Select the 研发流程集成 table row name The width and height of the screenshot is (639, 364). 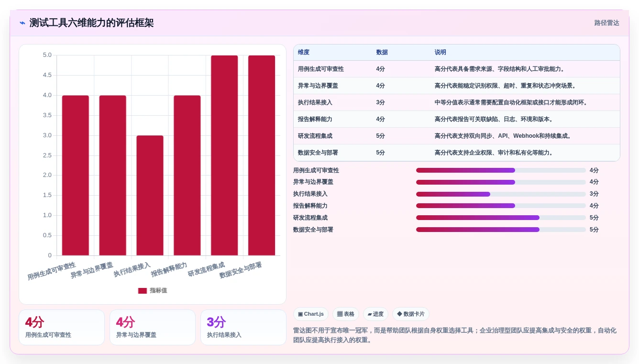(x=315, y=136)
